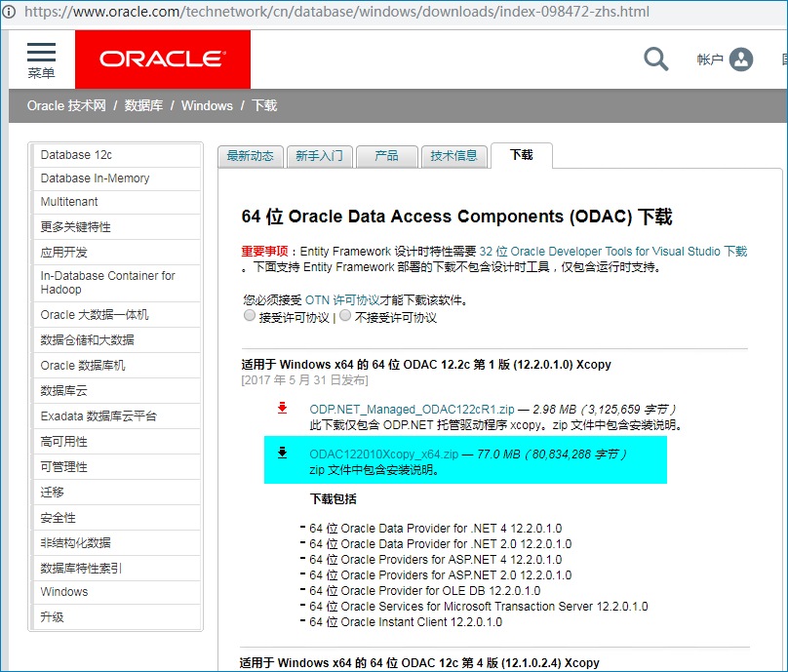
Task: Click the 菜单 label under hamburger
Action: [41, 73]
